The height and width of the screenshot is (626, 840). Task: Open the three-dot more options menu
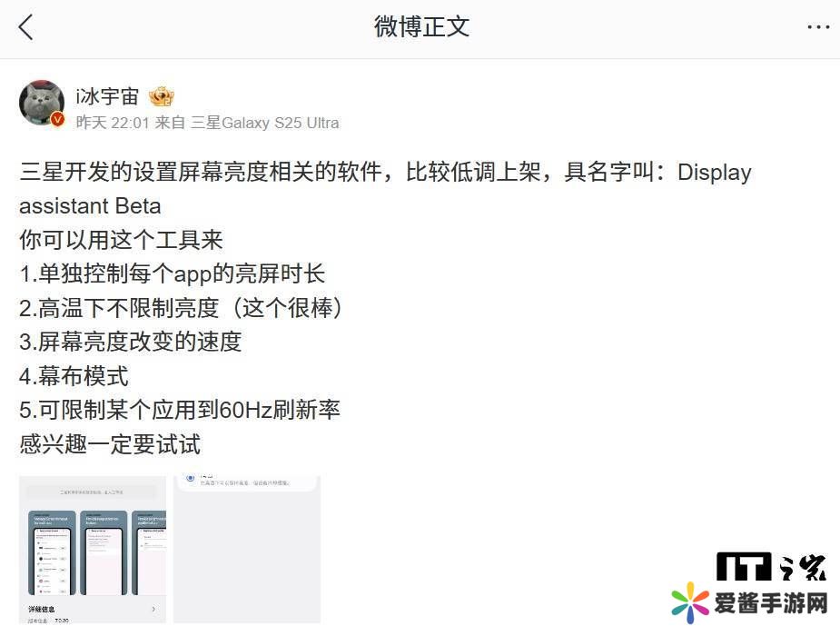click(818, 26)
